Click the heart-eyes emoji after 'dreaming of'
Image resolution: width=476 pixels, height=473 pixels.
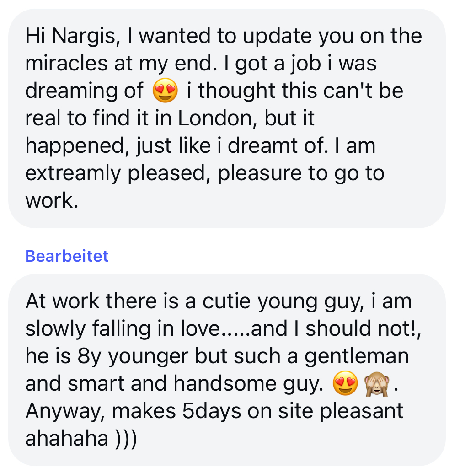click(165, 90)
